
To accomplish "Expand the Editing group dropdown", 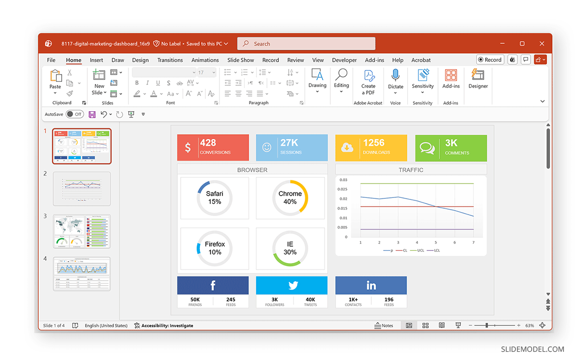I will coord(341,92).
